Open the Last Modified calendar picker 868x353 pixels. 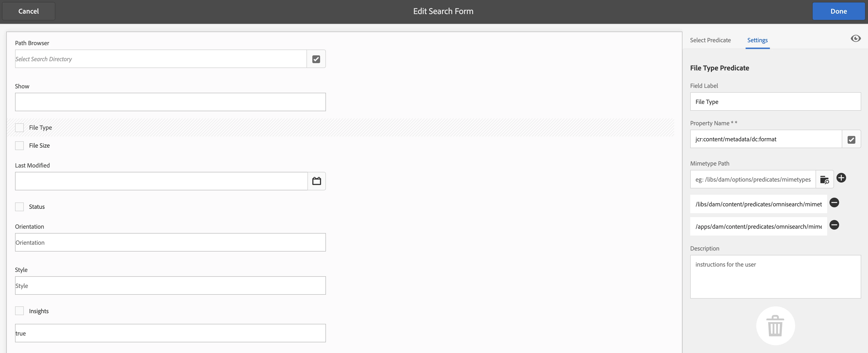tap(316, 181)
